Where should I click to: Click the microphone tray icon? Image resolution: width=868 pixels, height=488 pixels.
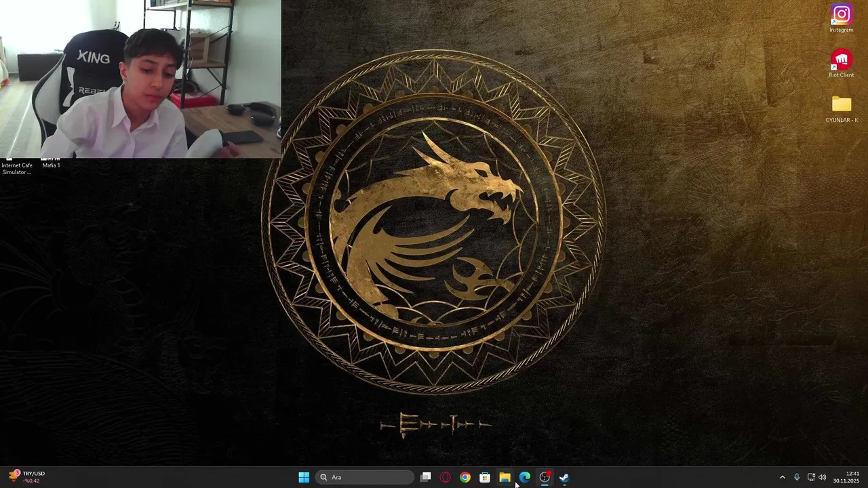pos(797,477)
